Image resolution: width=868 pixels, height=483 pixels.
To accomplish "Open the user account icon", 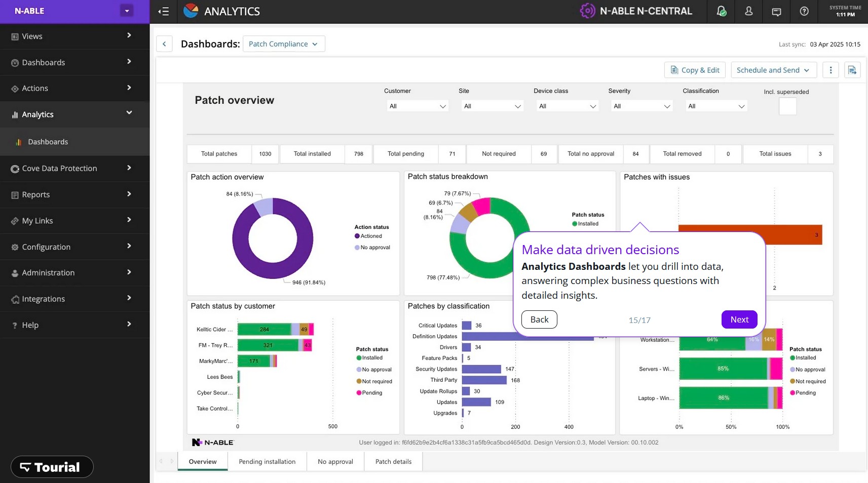I will pyautogui.click(x=748, y=11).
